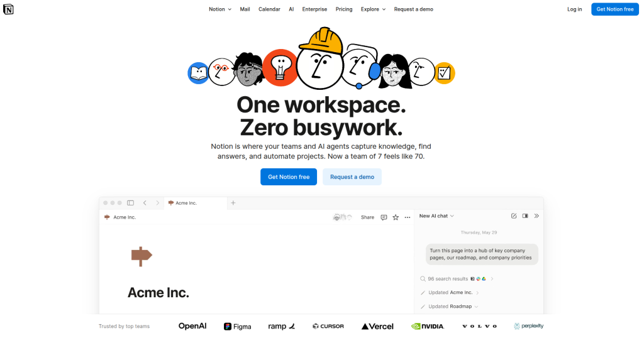Open the three-dot more options menu
This screenshot has height=338, width=644.
408,217
